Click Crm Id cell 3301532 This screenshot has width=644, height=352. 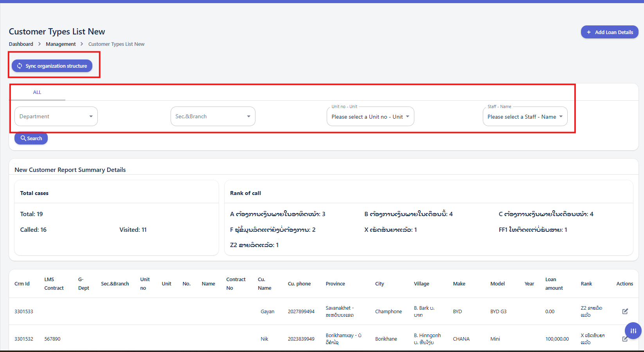24,339
